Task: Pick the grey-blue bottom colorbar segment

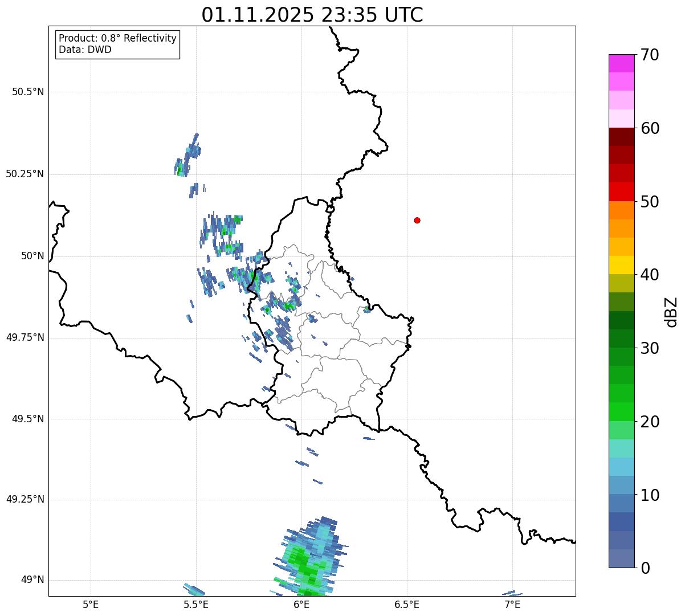Action: pyautogui.click(x=621, y=558)
